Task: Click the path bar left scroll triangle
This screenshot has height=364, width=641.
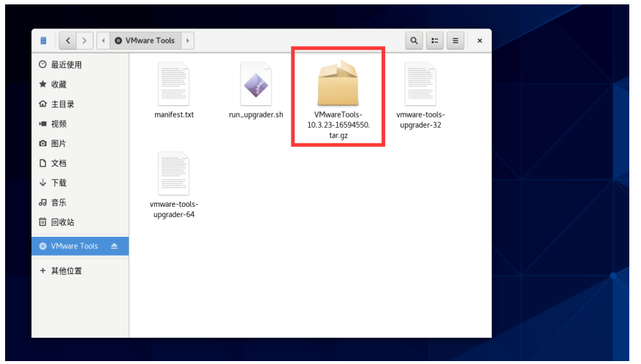Action: click(x=103, y=40)
